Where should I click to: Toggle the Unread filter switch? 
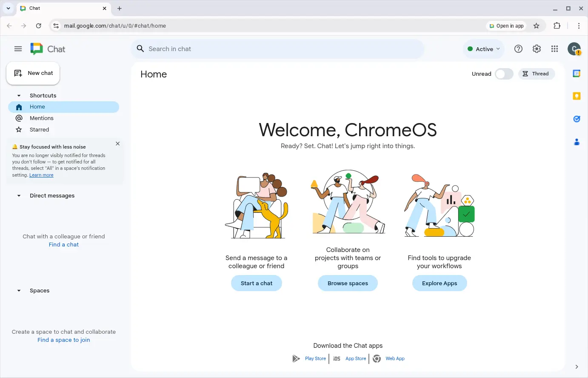click(x=504, y=74)
